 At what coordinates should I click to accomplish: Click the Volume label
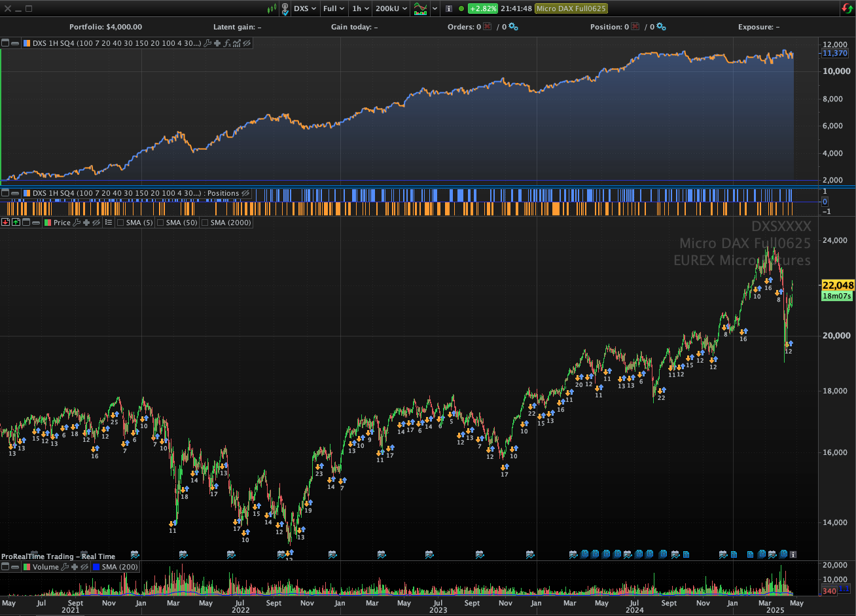46,567
